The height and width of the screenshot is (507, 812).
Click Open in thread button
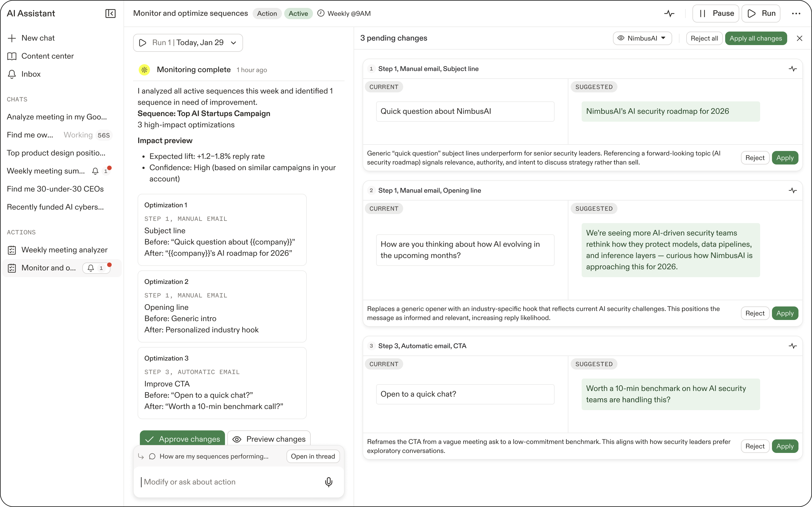click(x=313, y=456)
